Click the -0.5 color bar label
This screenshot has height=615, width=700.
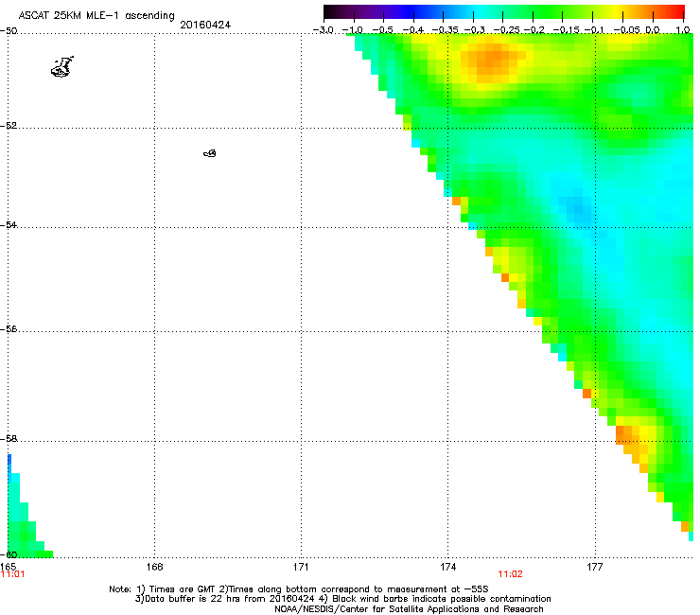tap(382, 30)
